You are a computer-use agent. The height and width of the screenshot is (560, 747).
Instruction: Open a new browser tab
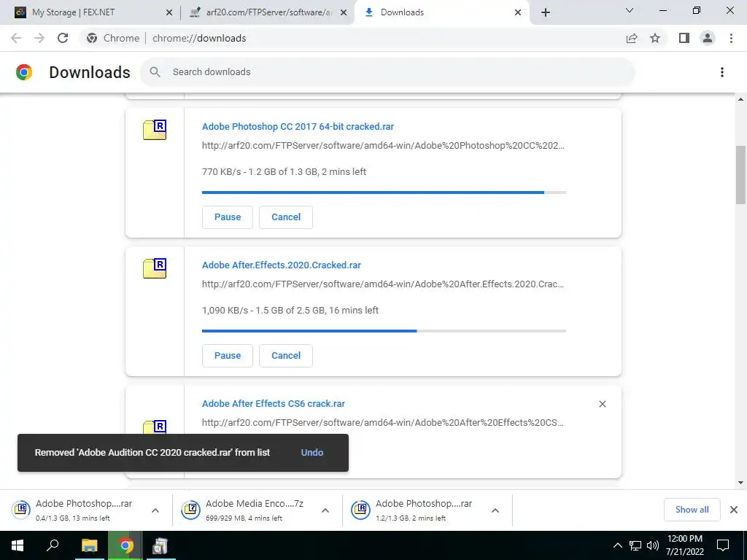click(x=546, y=12)
